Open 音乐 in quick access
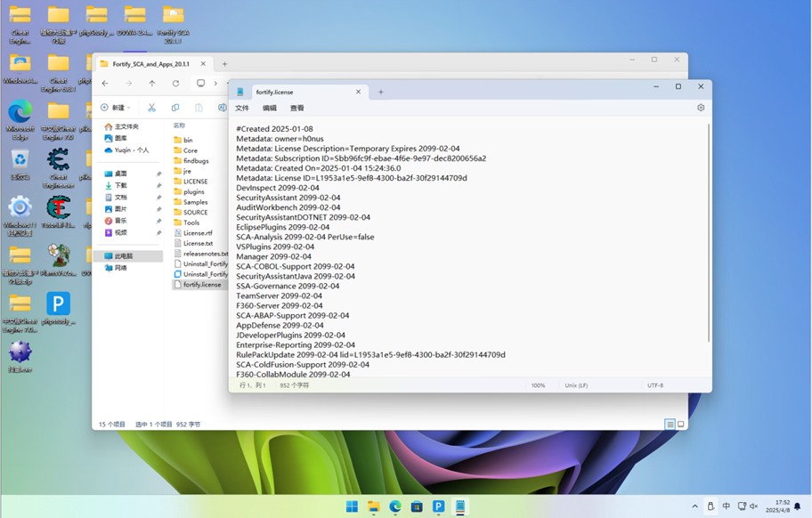The height and width of the screenshot is (518, 812). [x=121, y=221]
